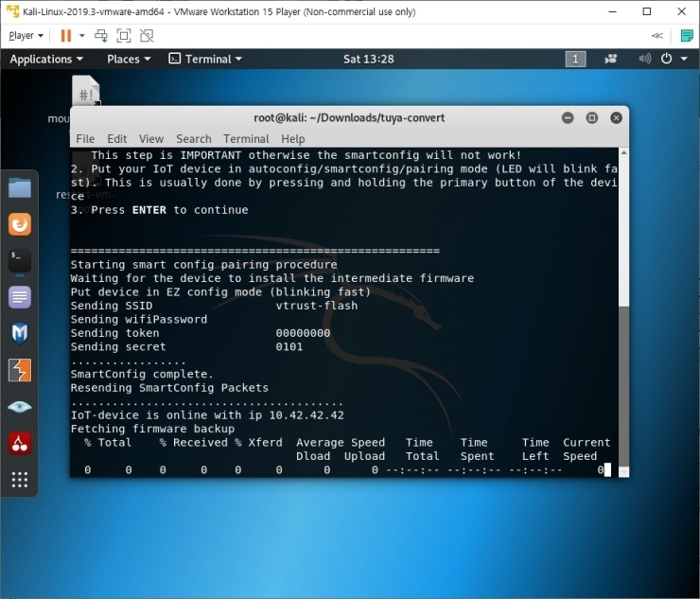700x599 pixels.
Task: Select workspace 1 indicator
Action: [575, 59]
